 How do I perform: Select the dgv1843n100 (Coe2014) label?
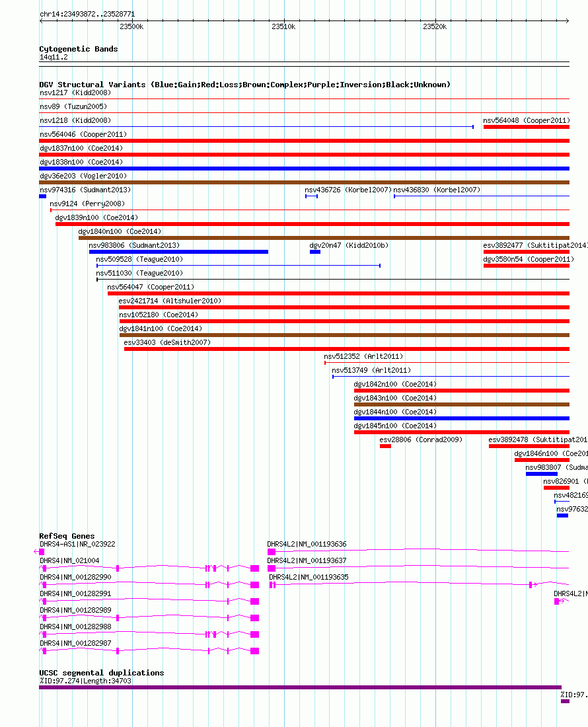(x=395, y=399)
